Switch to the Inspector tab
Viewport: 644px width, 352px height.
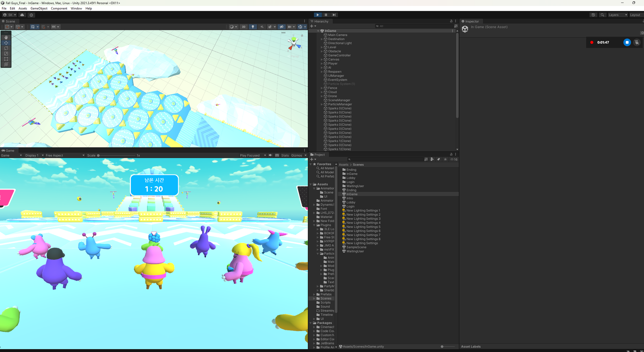point(470,21)
